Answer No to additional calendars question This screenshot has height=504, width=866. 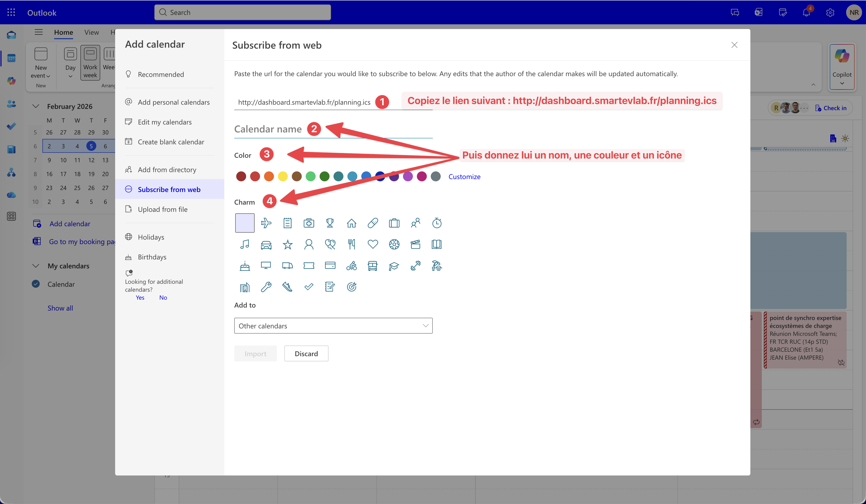(163, 298)
